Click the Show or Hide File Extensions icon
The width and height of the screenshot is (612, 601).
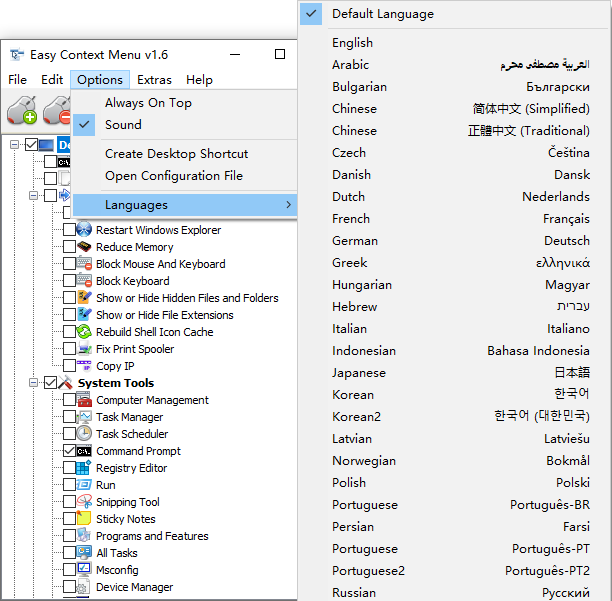pos(84,315)
